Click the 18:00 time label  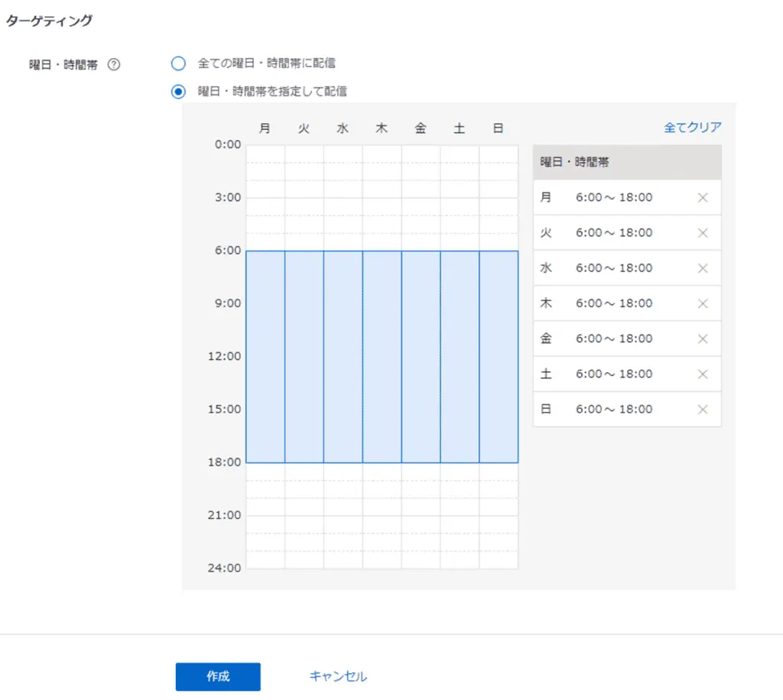(x=223, y=462)
